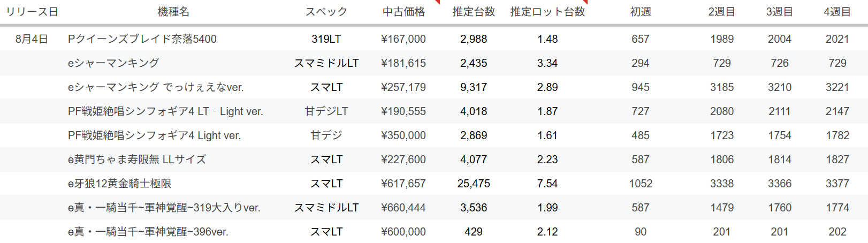
Task: Click the 25,475 estimated units cell
Action: pos(474,184)
